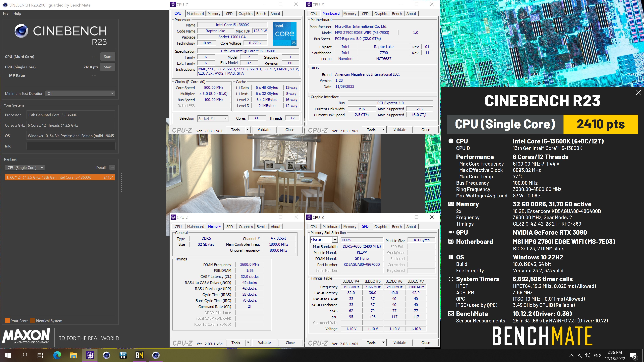This screenshot has height=362, width=644.
Task: Open the Socket #1 selection dropdown
Action: [x=213, y=118]
